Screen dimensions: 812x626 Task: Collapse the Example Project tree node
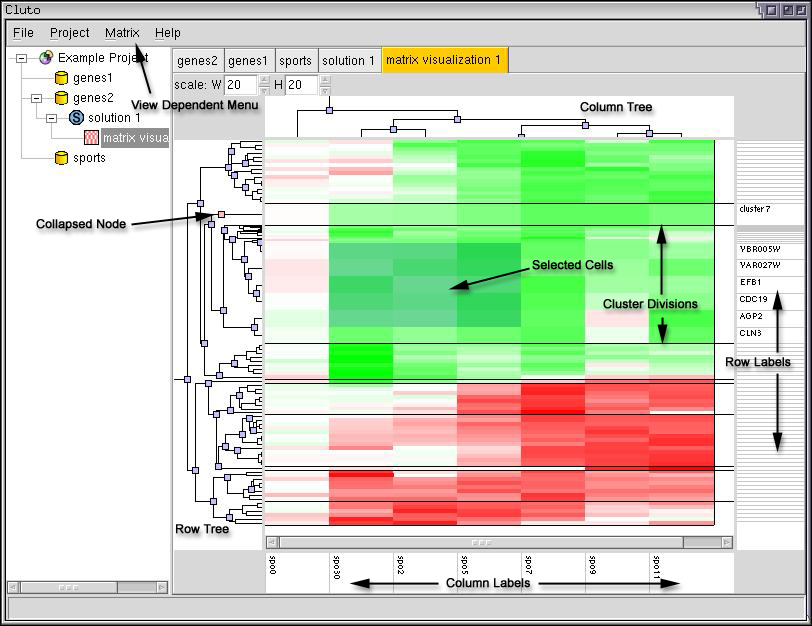coord(21,58)
